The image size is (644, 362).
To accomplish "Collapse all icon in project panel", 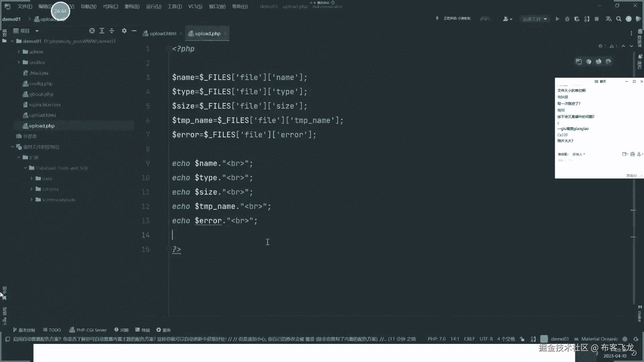I will [x=112, y=31].
